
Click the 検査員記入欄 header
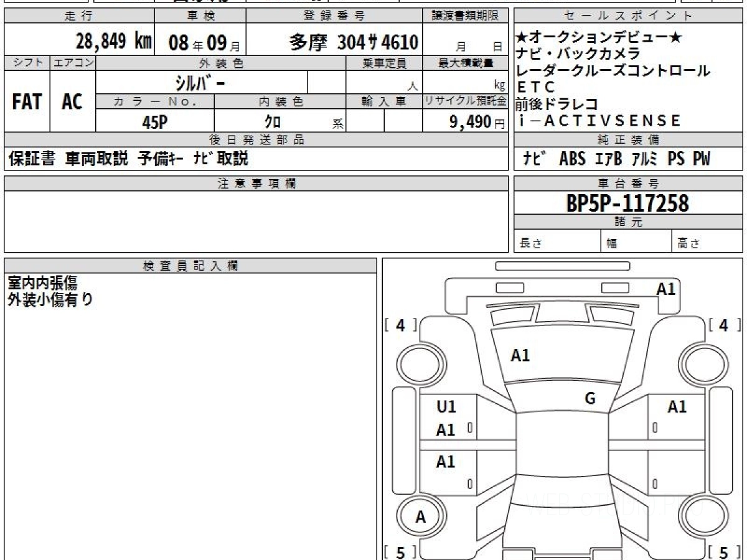[x=190, y=266]
